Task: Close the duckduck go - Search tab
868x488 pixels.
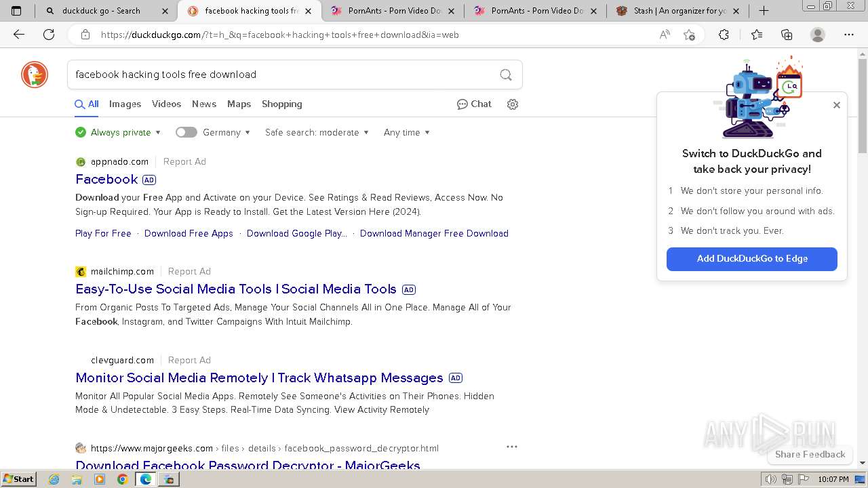Action: (165, 11)
